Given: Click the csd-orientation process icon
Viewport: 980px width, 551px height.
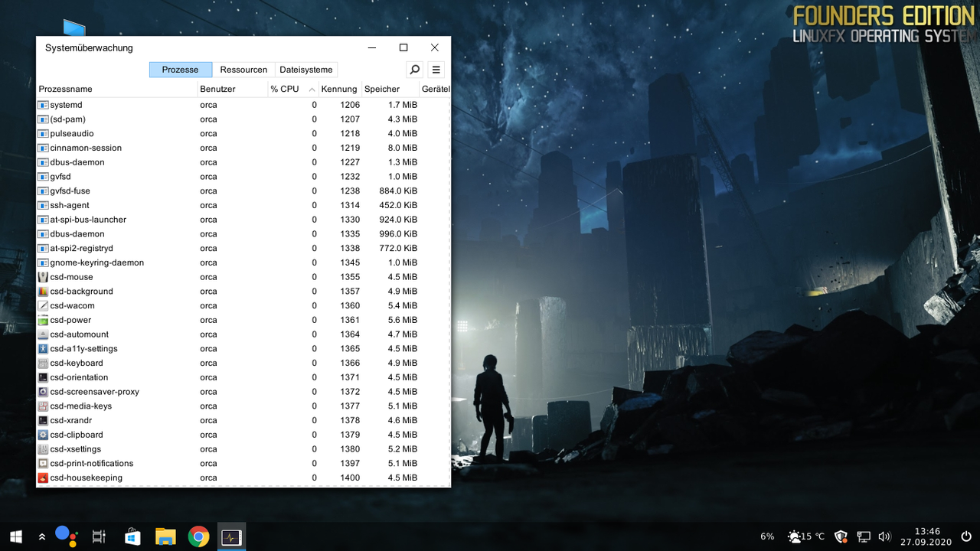Looking at the screenshot, I should coord(44,377).
